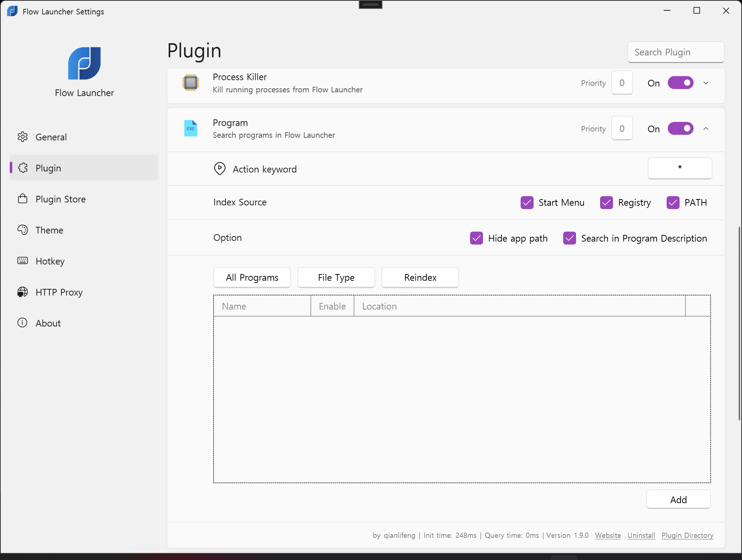Focus the Search Plugin input field

pos(675,52)
